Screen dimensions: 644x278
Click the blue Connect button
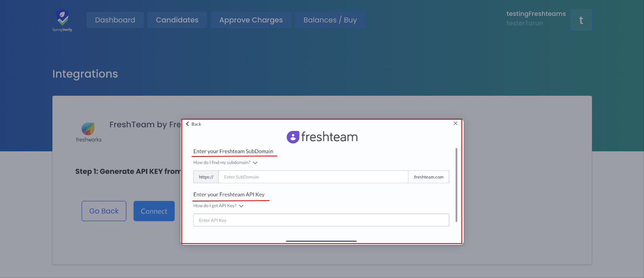[x=154, y=211]
